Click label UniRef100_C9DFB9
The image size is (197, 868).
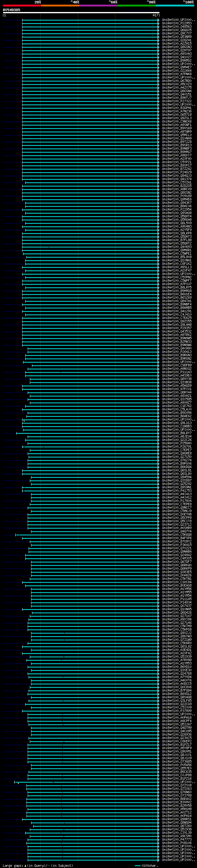177,365
